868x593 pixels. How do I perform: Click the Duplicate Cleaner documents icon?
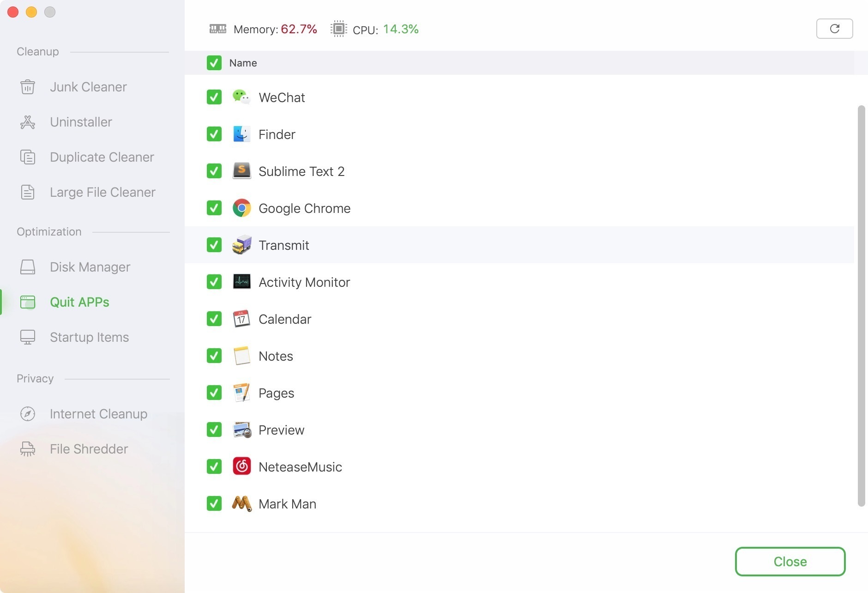pyautogui.click(x=28, y=157)
